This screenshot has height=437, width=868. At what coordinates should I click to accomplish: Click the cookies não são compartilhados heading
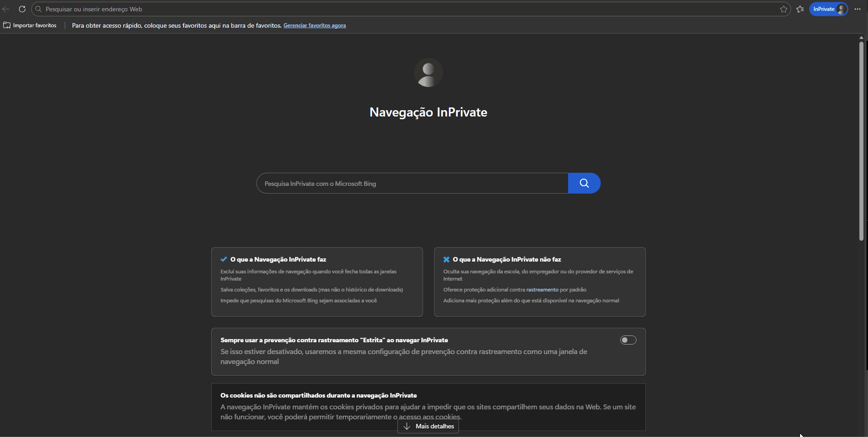(318, 395)
